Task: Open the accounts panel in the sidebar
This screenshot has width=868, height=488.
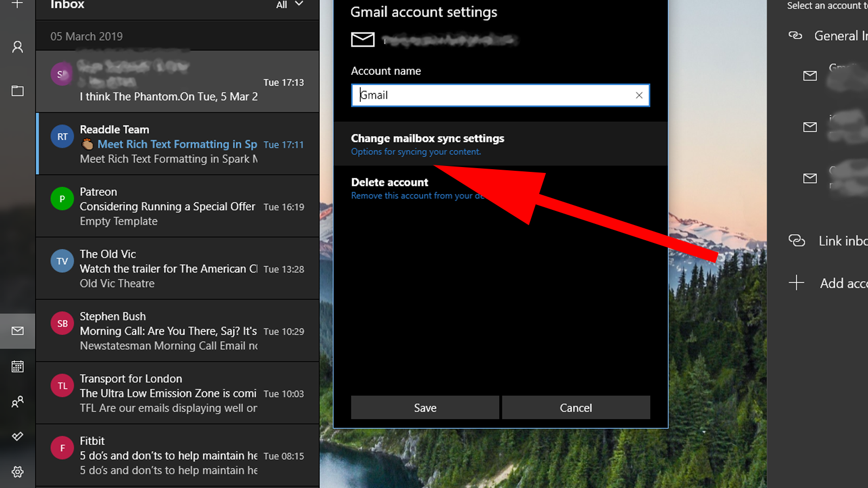Action: coord(17,47)
